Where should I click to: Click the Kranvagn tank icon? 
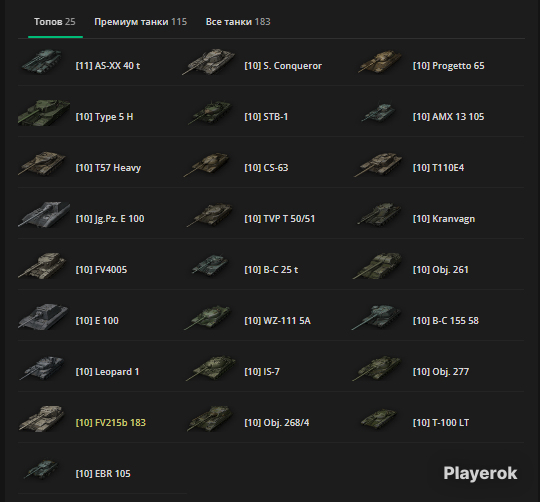coord(380,215)
